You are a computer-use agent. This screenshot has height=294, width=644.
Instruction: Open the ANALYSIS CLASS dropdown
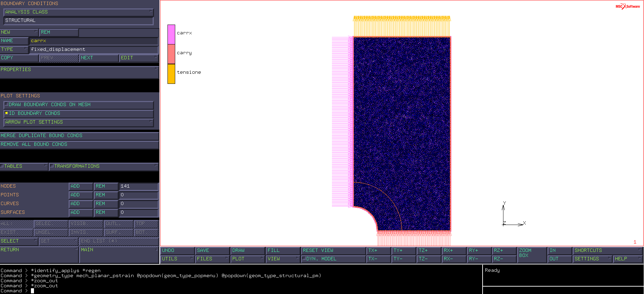pyautogui.click(x=78, y=12)
